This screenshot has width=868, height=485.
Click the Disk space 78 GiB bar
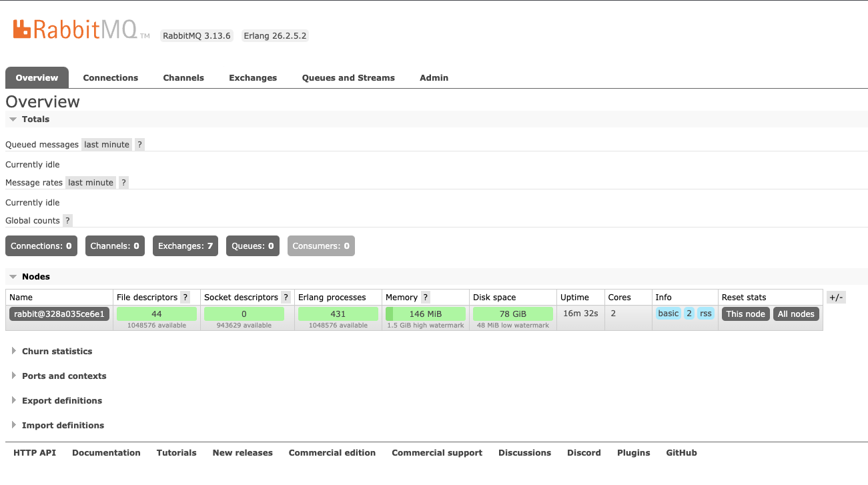click(x=513, y=314)
